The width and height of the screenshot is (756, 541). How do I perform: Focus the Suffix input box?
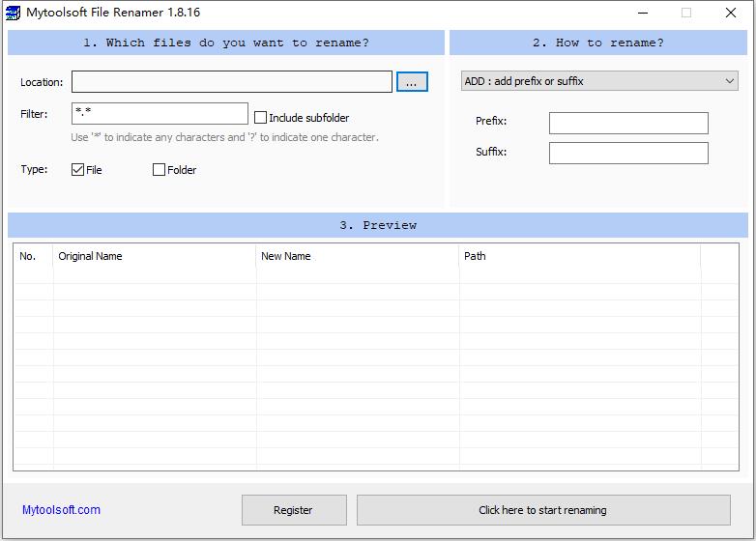point(628,153)
